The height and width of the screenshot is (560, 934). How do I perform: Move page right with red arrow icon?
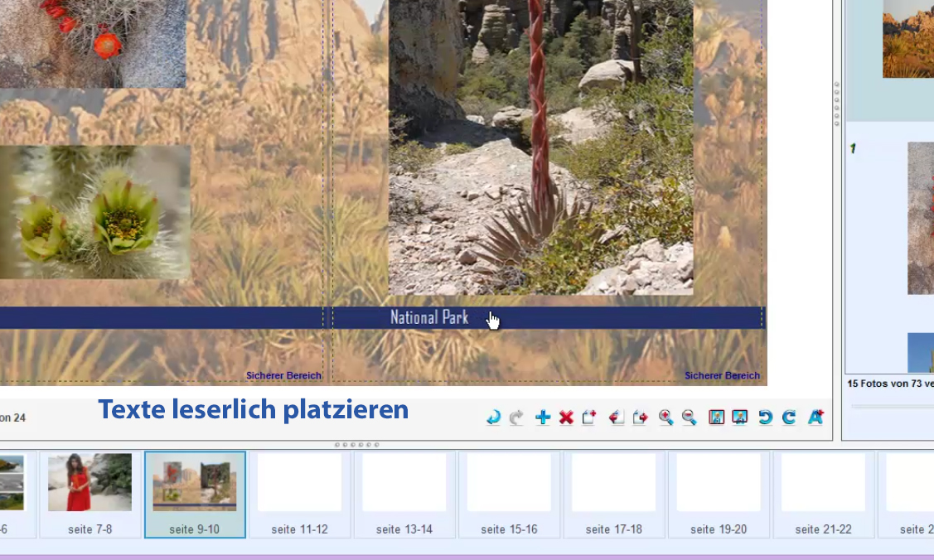(x=641, y=418)
